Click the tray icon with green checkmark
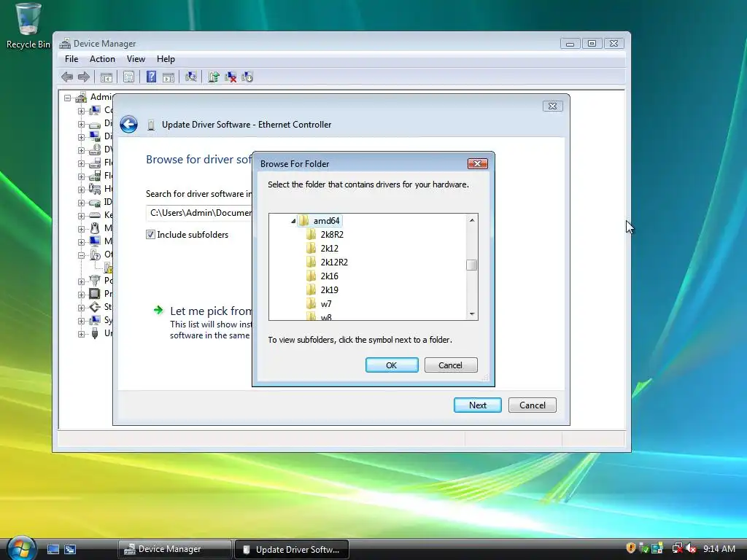Viewport: 747px width, 560px height. [x=644, y=548]
